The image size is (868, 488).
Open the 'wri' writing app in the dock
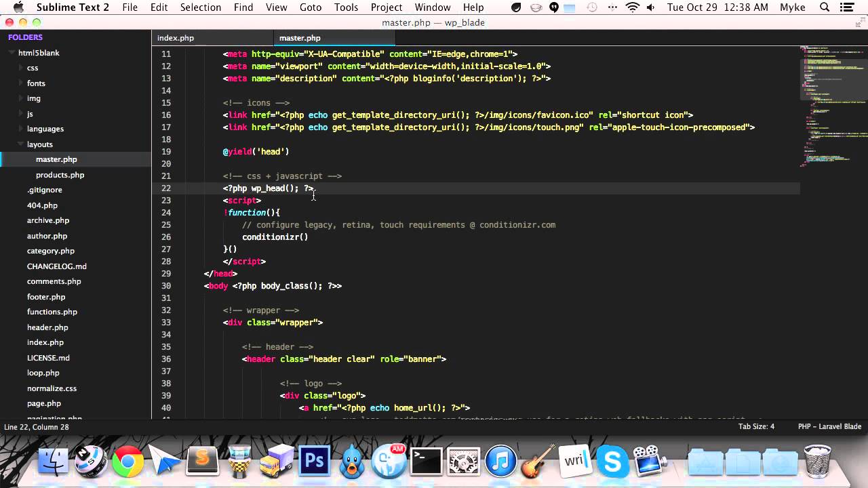pyautogui.click(x=575, y=462)
